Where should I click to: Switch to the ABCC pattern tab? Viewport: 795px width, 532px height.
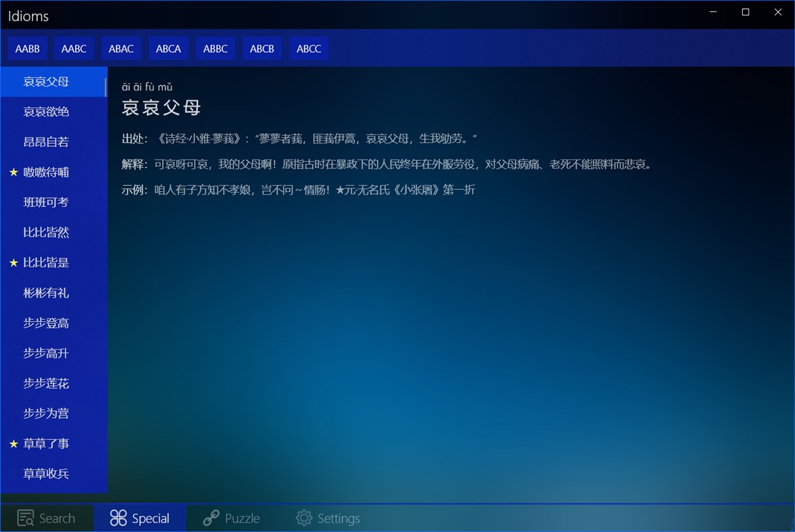coord(308,48)
